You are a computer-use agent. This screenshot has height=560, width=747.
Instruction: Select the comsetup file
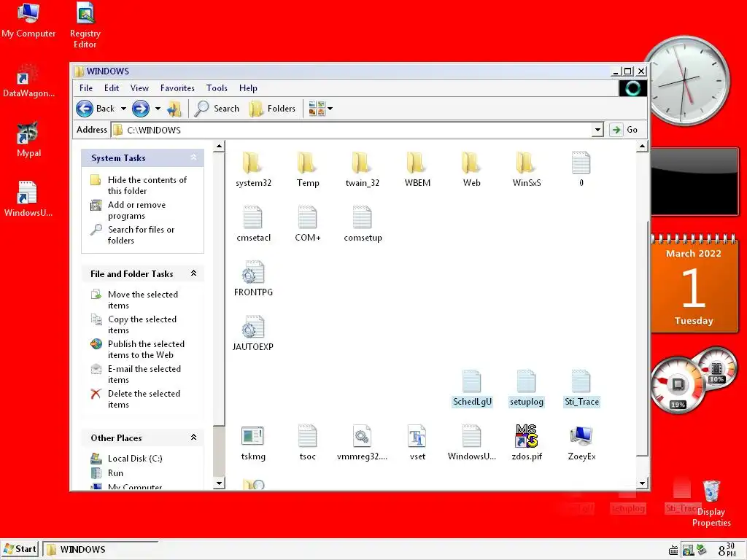[363, 224]
